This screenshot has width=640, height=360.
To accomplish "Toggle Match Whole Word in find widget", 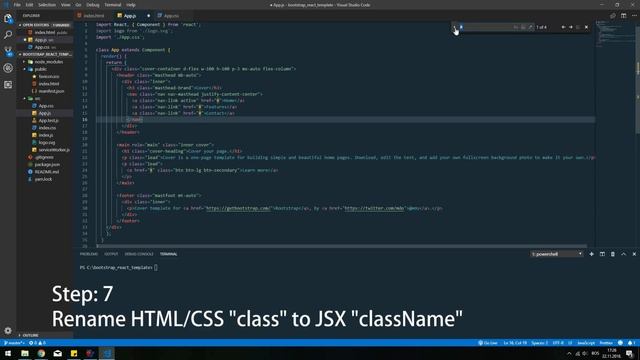I will 523,27.
